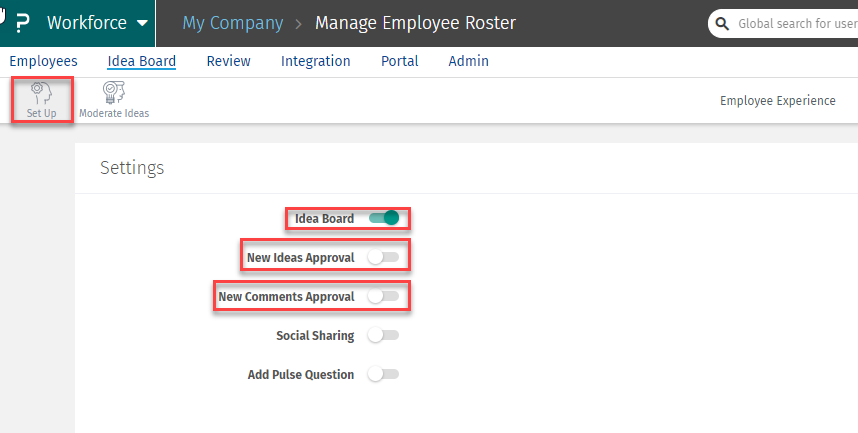Open the Employees tab

pyautogui.click(x=43, y=61)
